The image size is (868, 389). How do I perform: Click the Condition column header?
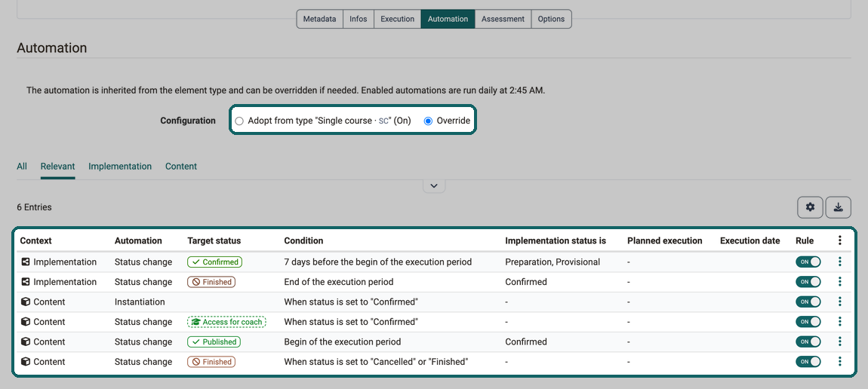point(303,241)
